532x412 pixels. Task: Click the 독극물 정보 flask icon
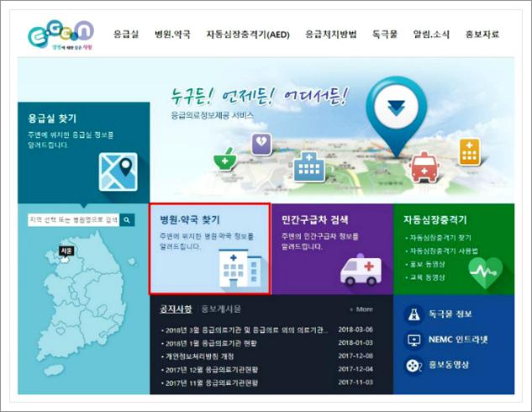coord(414,314)
